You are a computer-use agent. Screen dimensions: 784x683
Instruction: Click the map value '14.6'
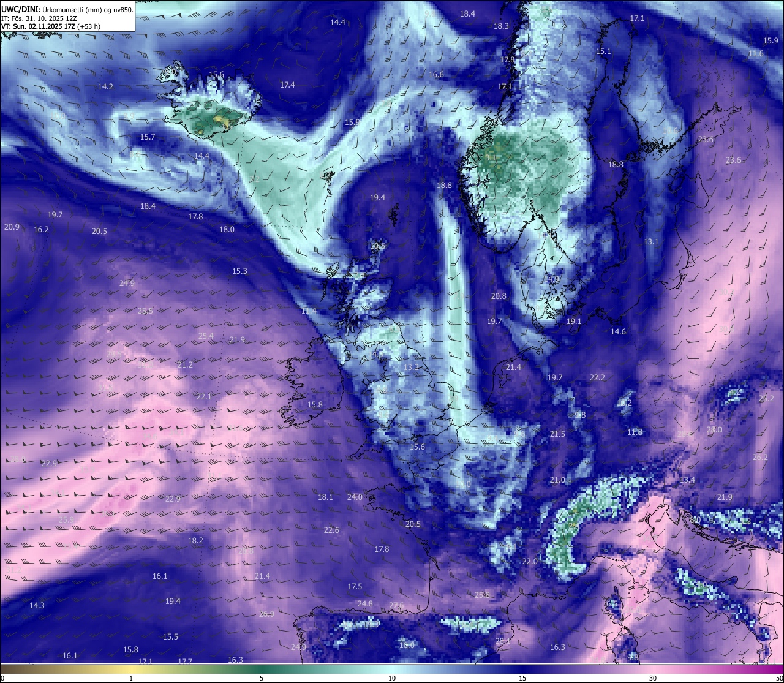(x=618, y=331)
